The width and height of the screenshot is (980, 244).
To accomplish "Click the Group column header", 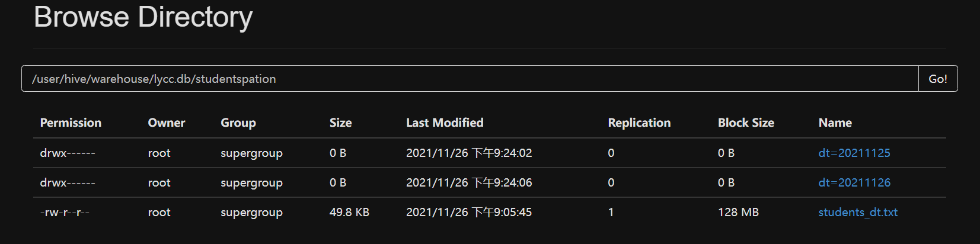I will [238, 123].
